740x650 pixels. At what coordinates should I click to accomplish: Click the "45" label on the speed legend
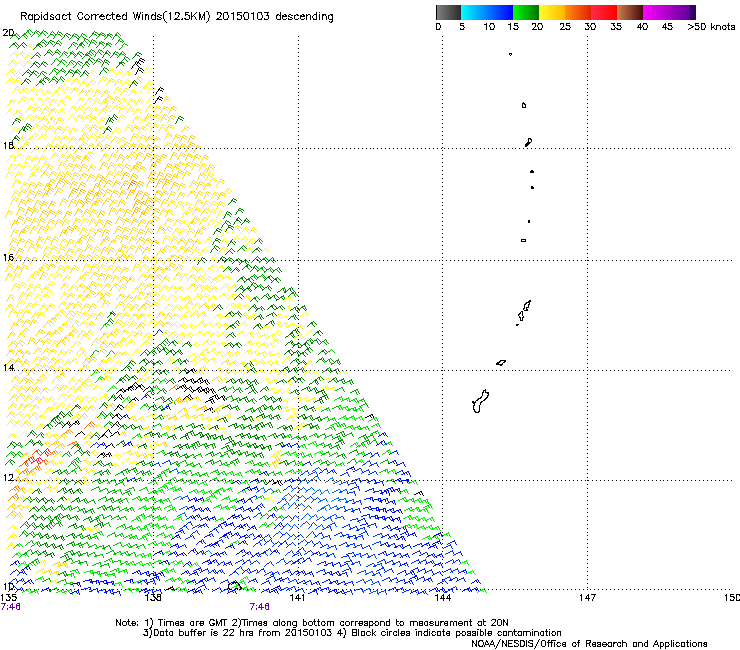[x=667, y=27]
